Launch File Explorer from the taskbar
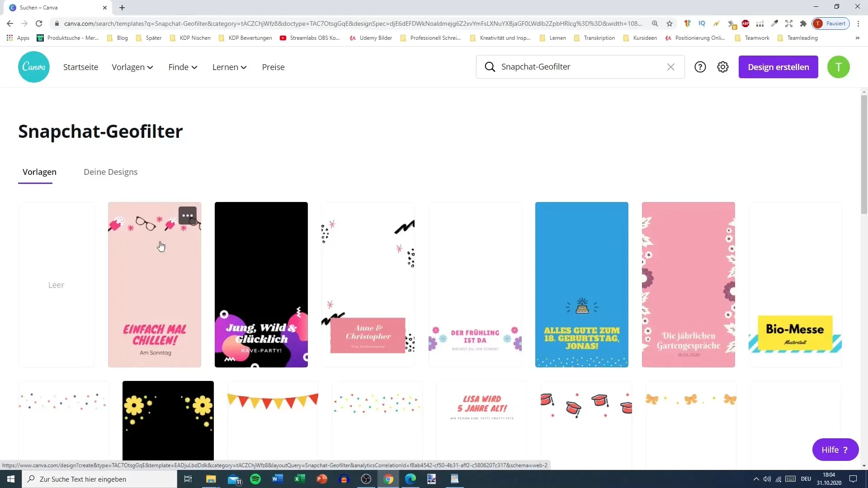 (211, 479)
